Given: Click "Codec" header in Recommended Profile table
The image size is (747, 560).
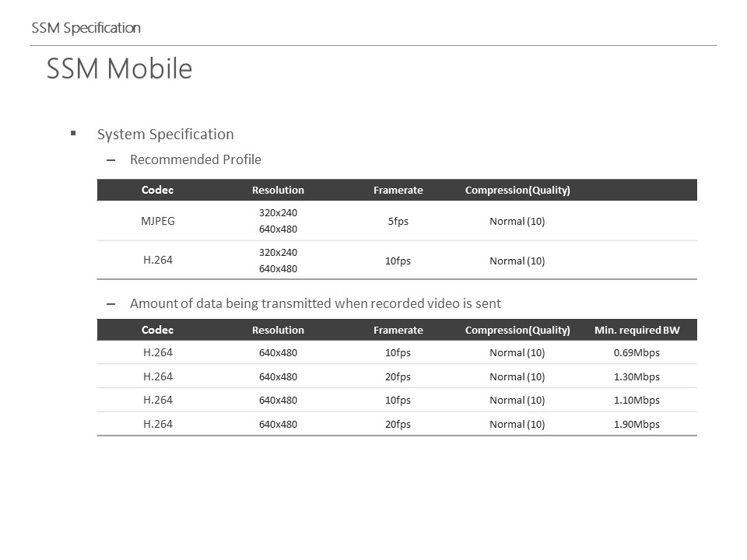Looking at the screenshot, I should [158, 190].
